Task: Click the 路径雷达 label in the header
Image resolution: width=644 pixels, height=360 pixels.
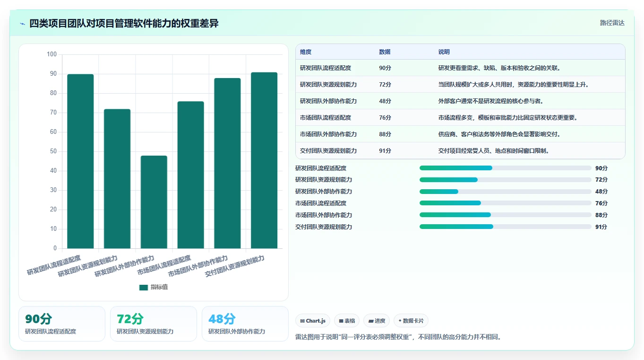Action: click(x=612, y=23)
